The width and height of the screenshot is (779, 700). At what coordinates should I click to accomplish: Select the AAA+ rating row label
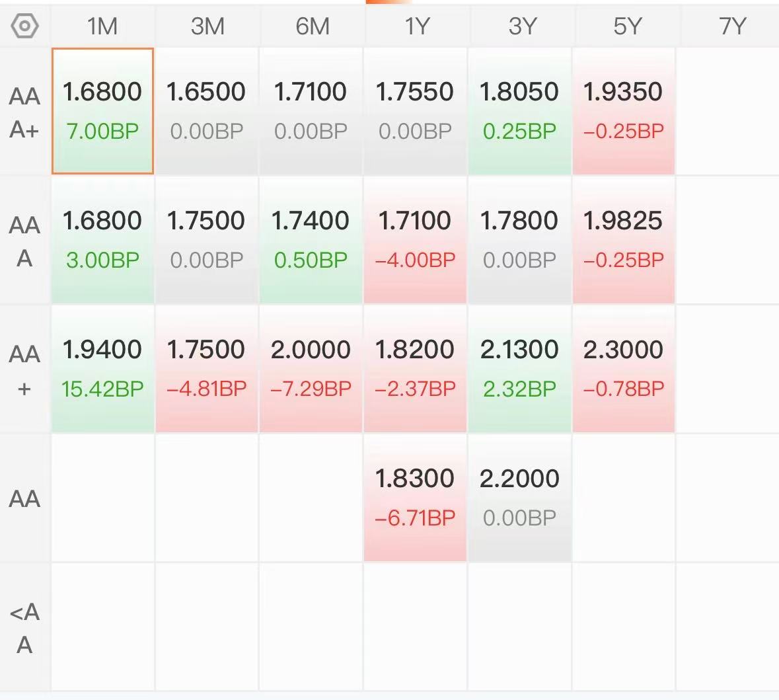click(24, 112)
